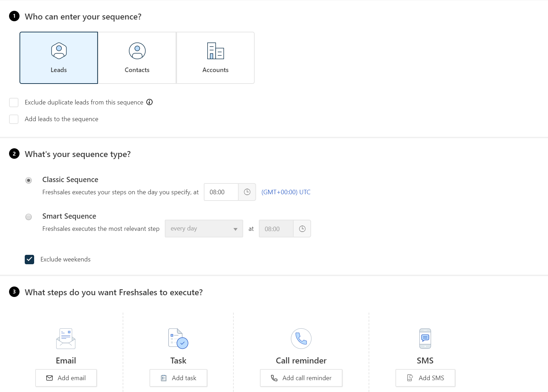
Task: Select the Smart Sequence radio button
Action: [x=29, y=217]
